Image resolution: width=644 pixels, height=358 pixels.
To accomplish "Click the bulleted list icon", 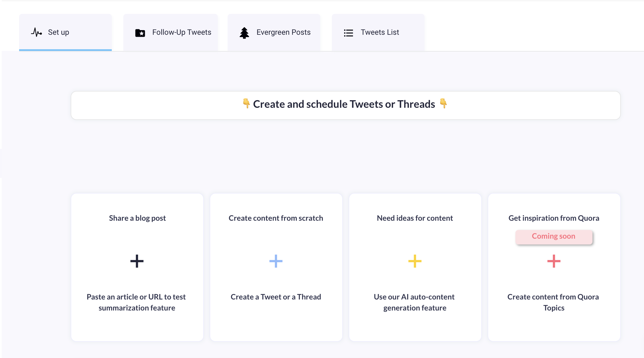I will 348,33.
